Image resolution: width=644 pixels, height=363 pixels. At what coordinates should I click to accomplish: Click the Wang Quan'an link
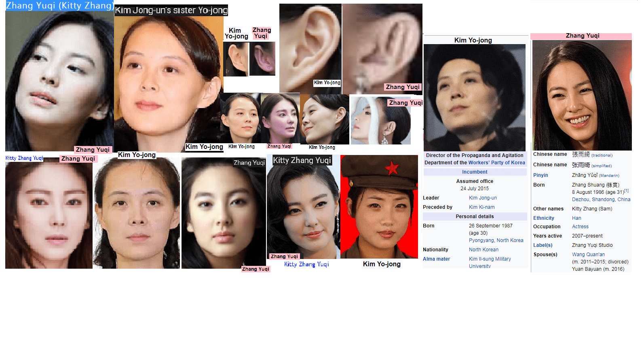(x=588, y=255)
